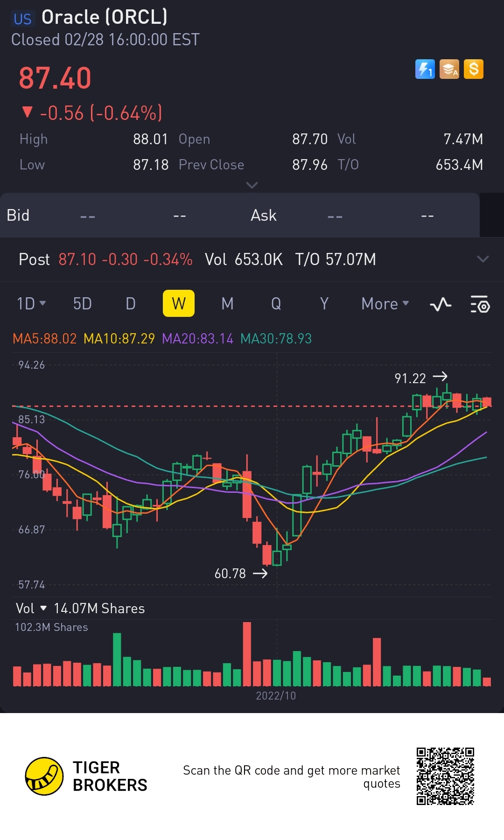
Task: Tap the MA5:88.02 indicator label
Action: coord(44,338)
